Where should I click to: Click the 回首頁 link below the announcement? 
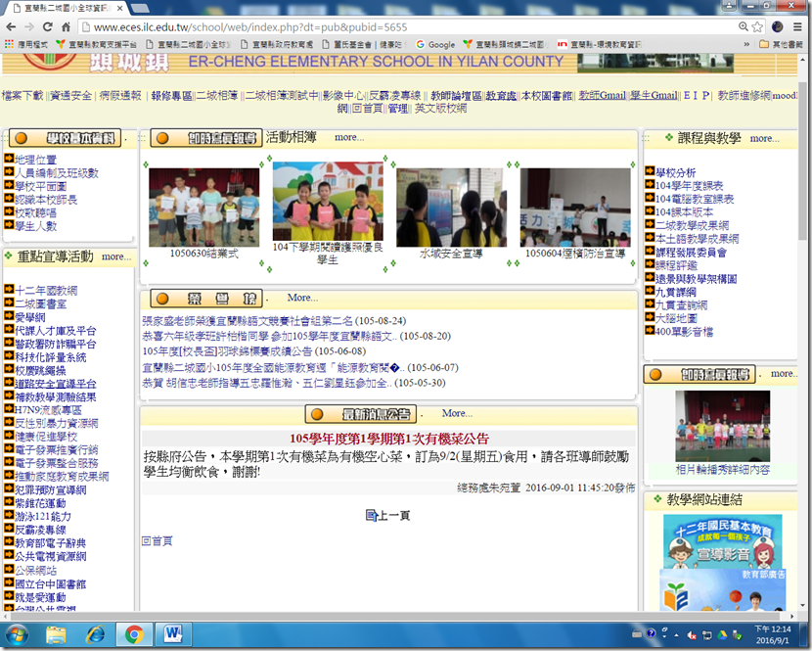[x=157, y=541]
